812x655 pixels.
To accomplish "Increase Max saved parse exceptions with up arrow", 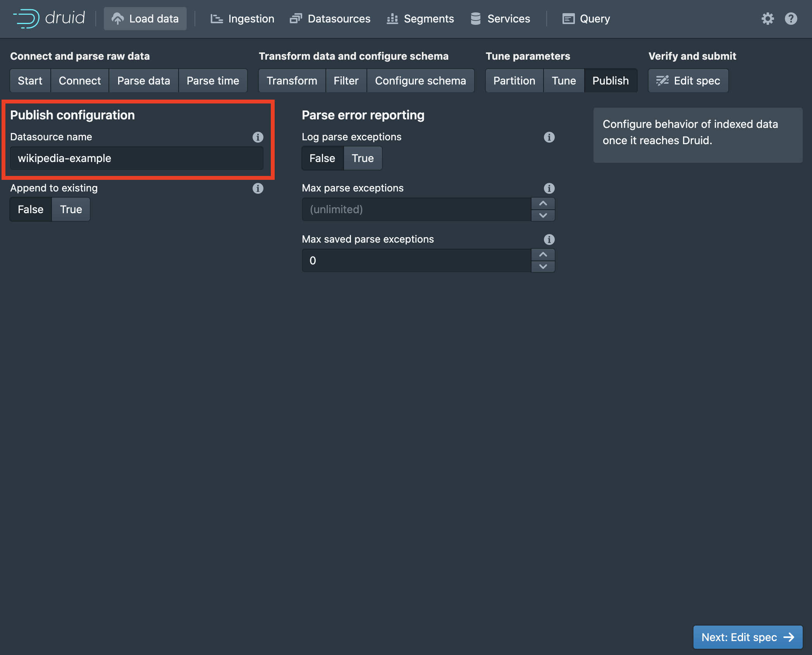I will [543, 255].
